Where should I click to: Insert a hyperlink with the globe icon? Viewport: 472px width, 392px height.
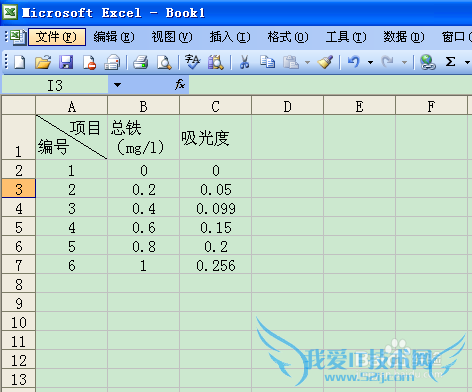click(427, 62)
